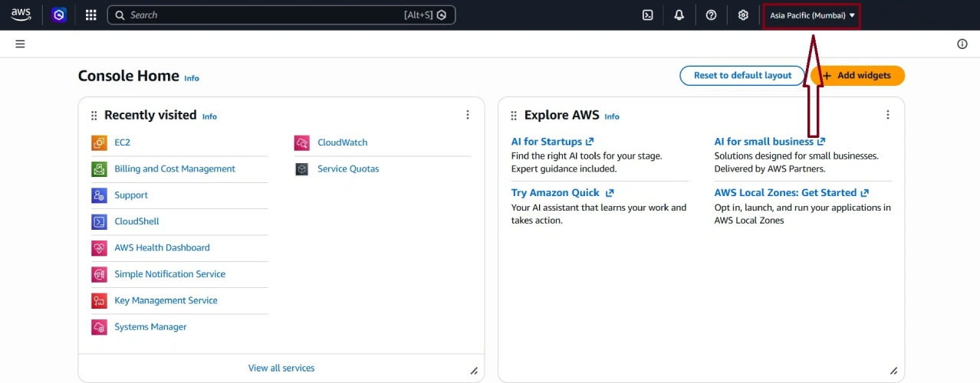The height and width of the screenshot is (383, 980).
Task: Open Simple Notification Service
Action: [169, 274]
